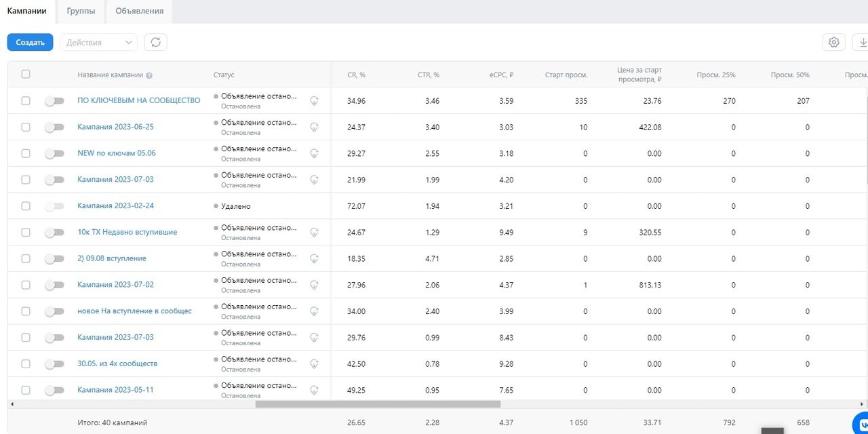Switch to the Группы tab
The image size is (868, 434).
pos(81,12)
